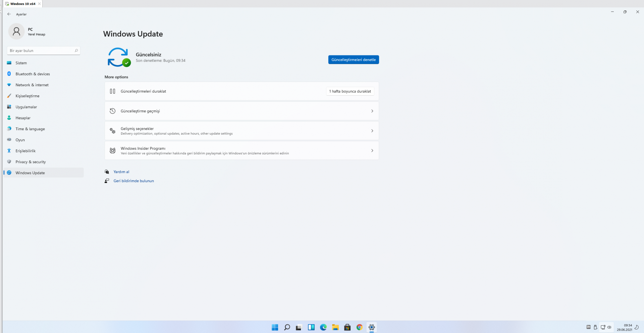Expand the Güncelleştirme geçmişi chevron
The image size is (644, 333).
point(372,111)
